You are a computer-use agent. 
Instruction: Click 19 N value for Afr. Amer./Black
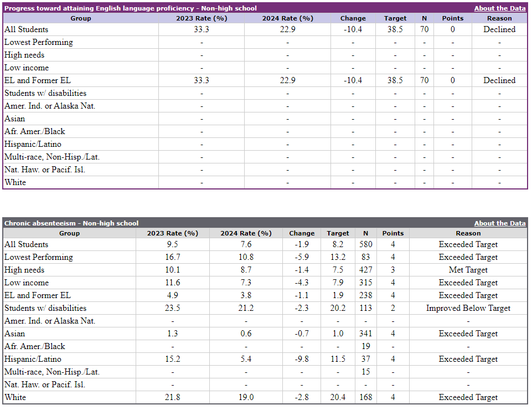(365, 346)
